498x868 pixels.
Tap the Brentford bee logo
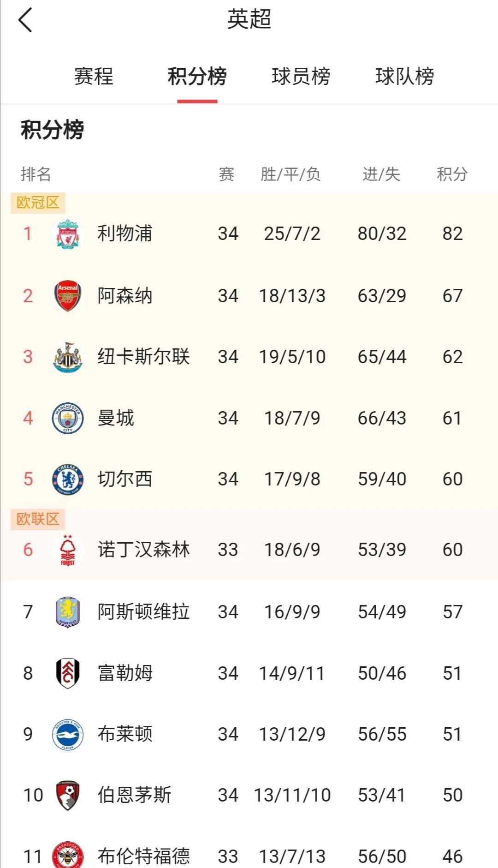[68, 856]
